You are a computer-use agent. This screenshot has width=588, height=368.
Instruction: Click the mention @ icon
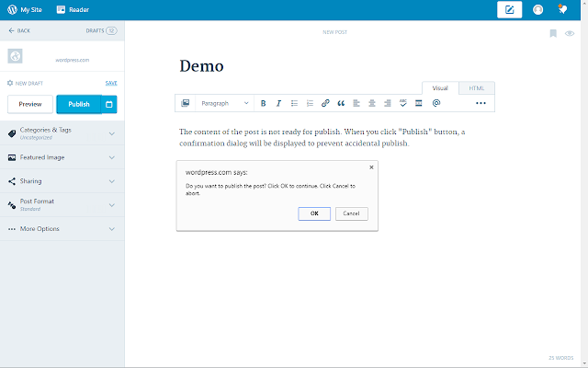click(x=436, y=103)
